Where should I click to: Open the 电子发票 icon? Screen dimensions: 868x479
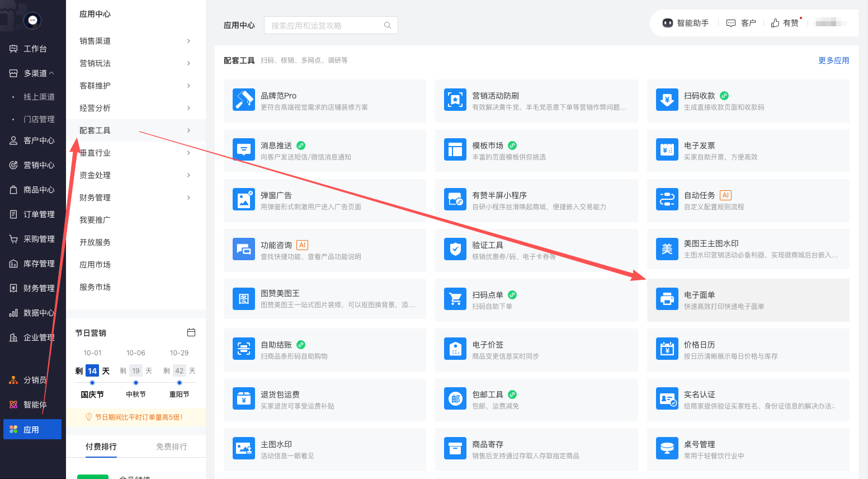[x=667, y=150]
